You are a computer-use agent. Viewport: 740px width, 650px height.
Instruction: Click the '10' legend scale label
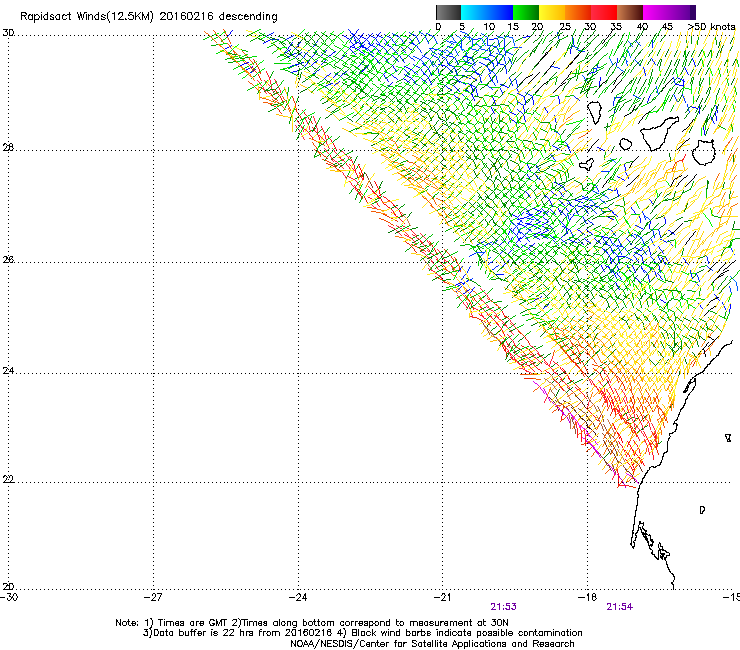point(489,27)
